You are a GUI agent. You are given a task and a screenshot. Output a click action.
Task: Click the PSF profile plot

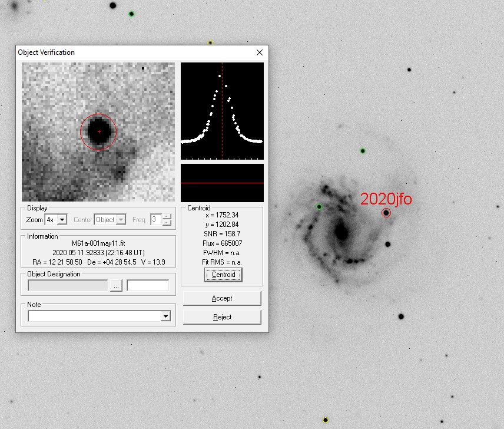click(222, 111)
